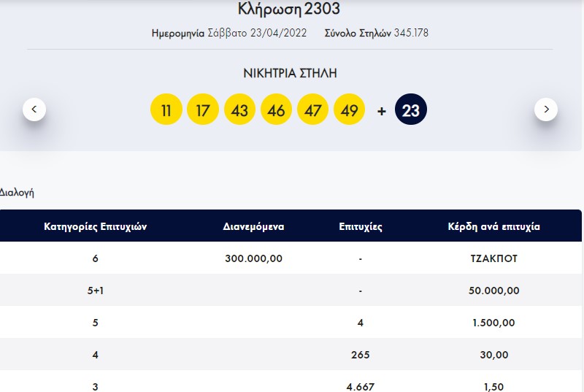This screenshot has width=584, height=392.
Task: Click the next draw right arrow
Action: pyautogui.click(x=546, y=109)
